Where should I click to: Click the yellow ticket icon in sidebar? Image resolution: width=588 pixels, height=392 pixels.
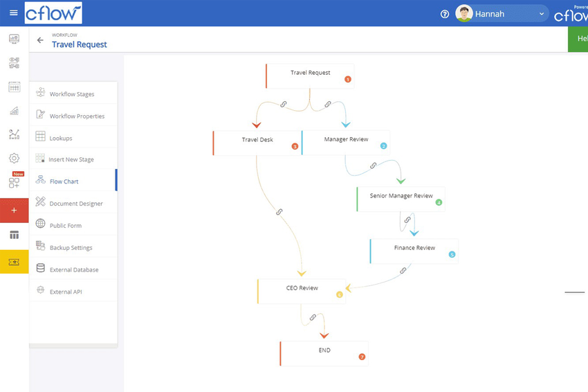point(14,262)
